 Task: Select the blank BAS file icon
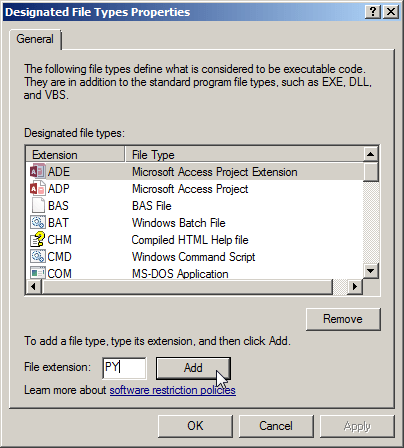[x=38, y=206]
